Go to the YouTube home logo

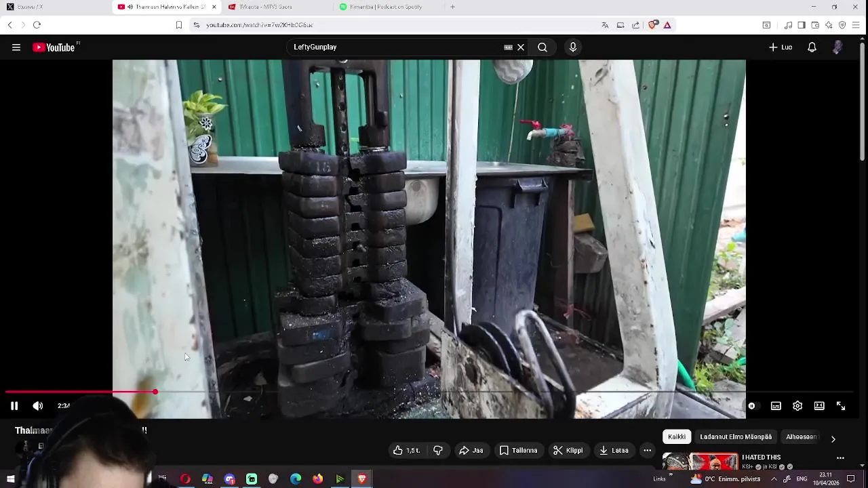point(54,47)
